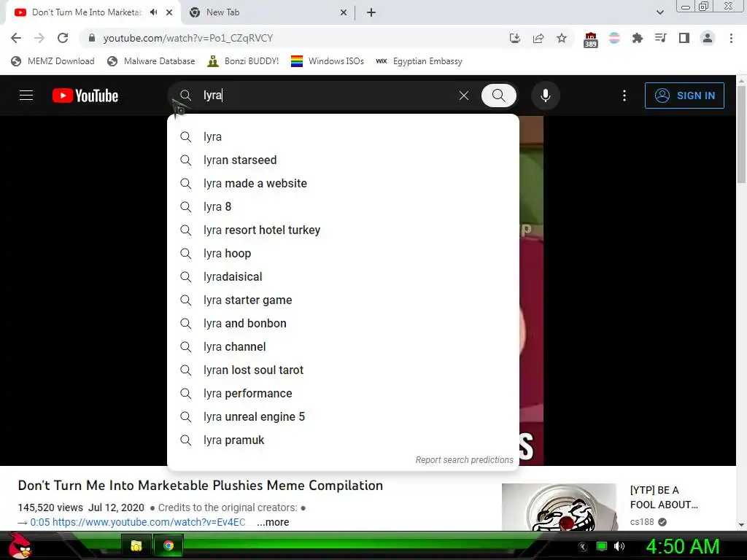This screenshot has width=747, height=560.
Task: Choose 'lyra channel' suggestion
Action: tap(343, 346)
